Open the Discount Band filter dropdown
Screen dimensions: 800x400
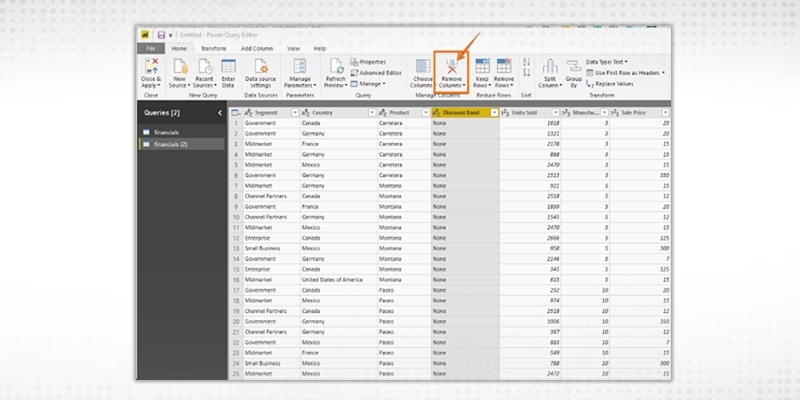(x=494, y=113)
